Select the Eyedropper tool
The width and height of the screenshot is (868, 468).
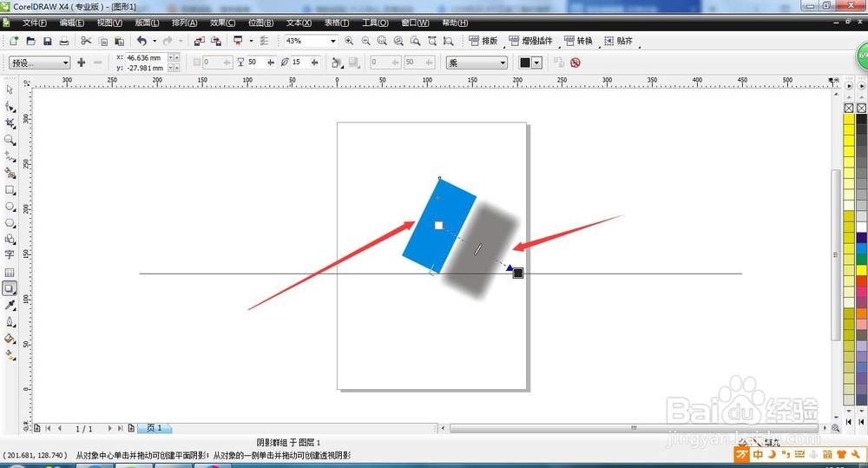click(x=10, y=305)
